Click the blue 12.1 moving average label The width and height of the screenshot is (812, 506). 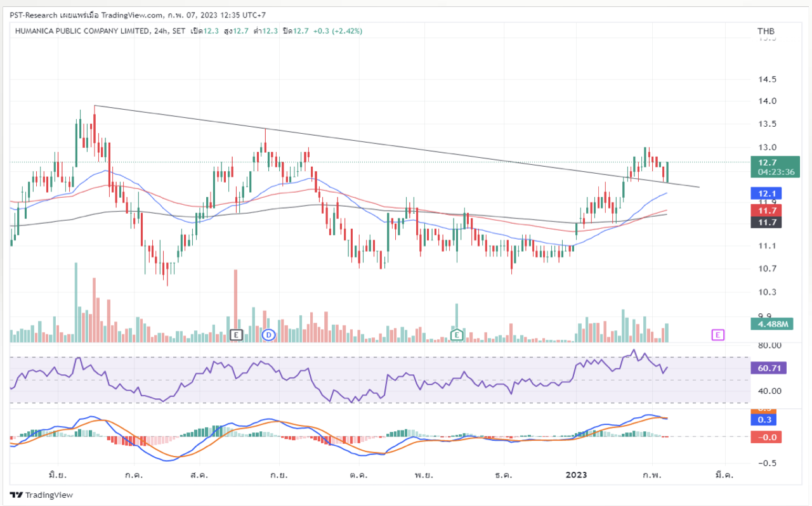pos(766,193)
